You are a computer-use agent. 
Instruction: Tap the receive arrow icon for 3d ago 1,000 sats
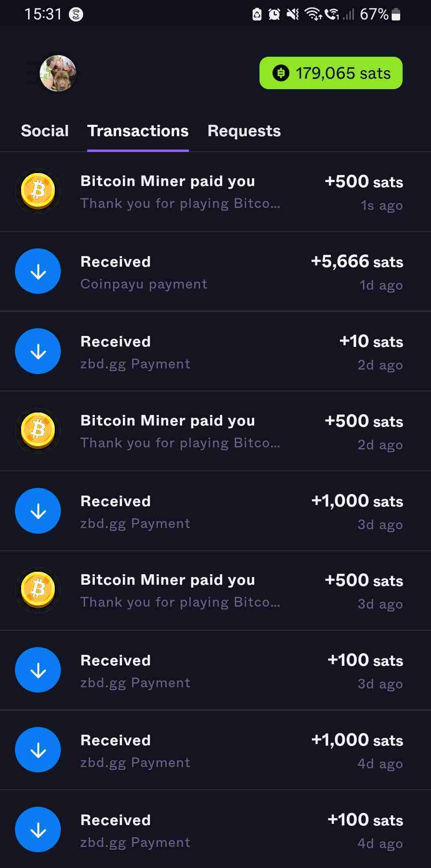(x=38, y=511)
